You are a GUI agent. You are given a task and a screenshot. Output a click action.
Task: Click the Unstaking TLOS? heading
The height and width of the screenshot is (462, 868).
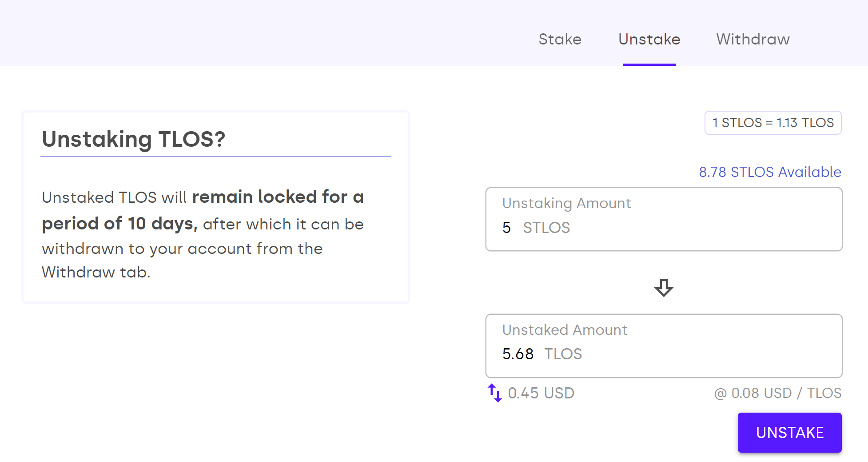click(x=133, y=139)
